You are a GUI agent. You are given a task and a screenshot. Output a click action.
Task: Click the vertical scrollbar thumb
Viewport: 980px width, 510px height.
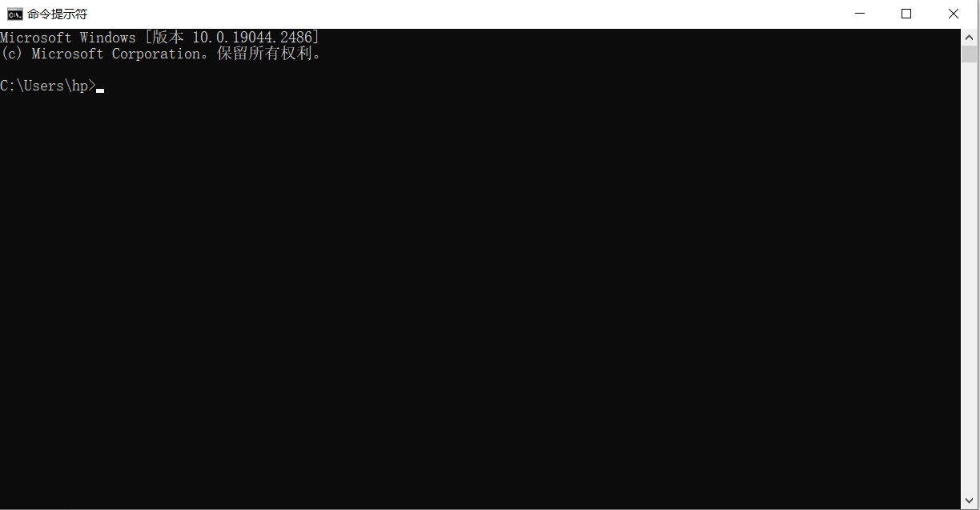click(x=969, y=54)
